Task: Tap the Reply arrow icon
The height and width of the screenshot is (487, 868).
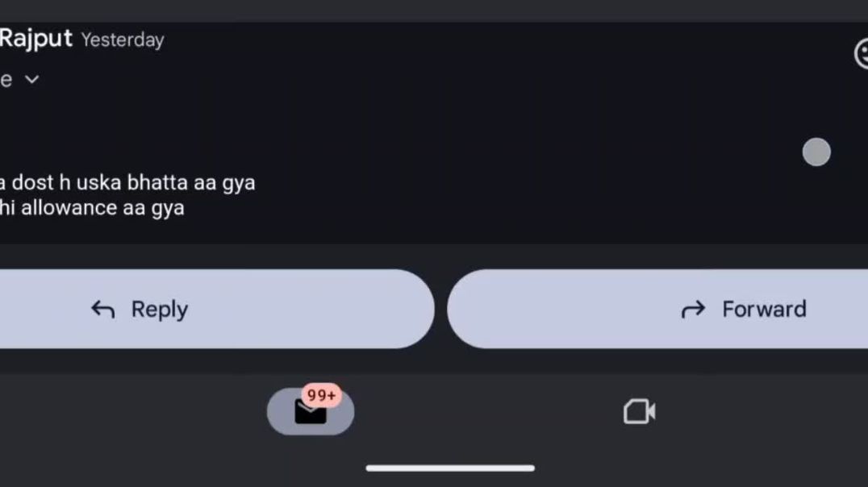Action: pos(102,310)
